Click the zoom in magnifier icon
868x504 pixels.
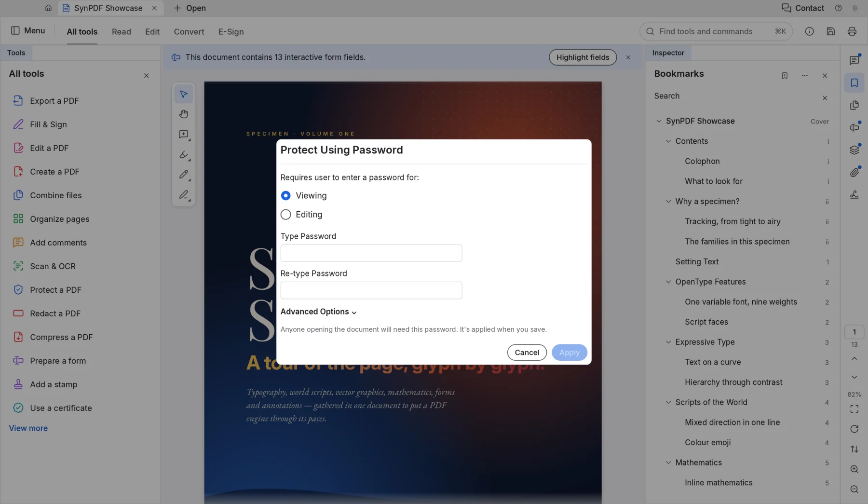click(854, 469)
